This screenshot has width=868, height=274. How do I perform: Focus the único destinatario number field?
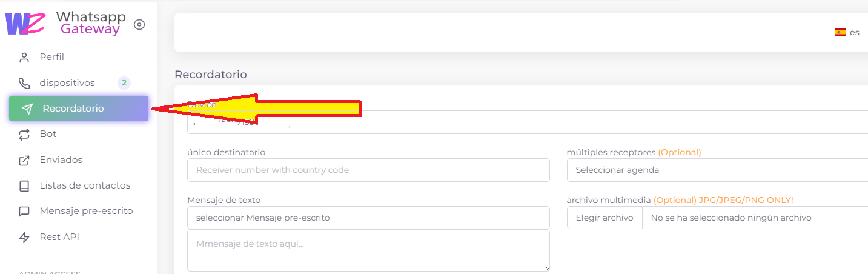coord(368,170)
